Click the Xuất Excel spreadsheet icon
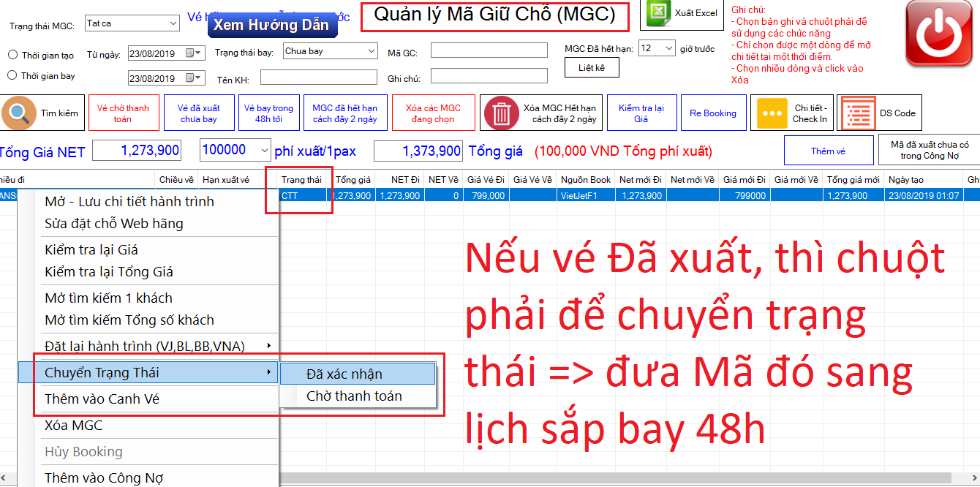The image size is (980, 487). click(657, 13)
